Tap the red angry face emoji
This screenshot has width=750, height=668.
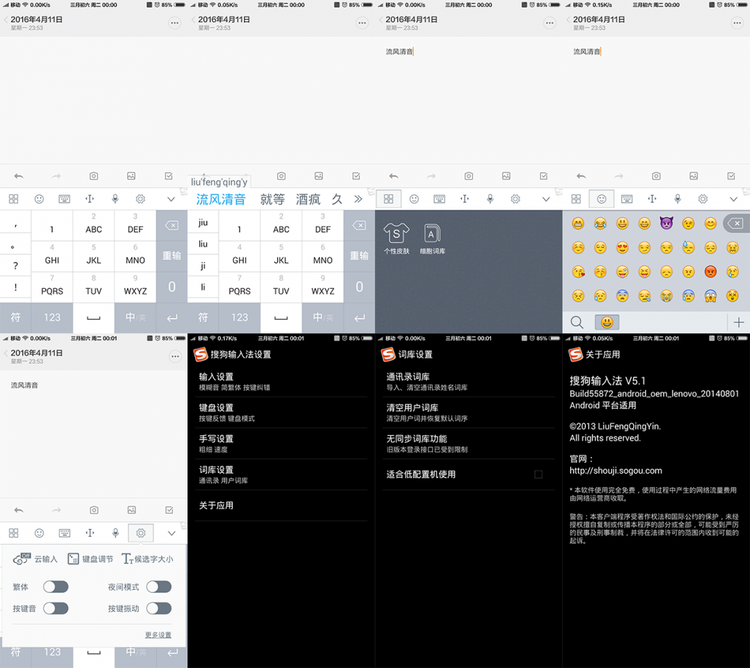point(710,271)
